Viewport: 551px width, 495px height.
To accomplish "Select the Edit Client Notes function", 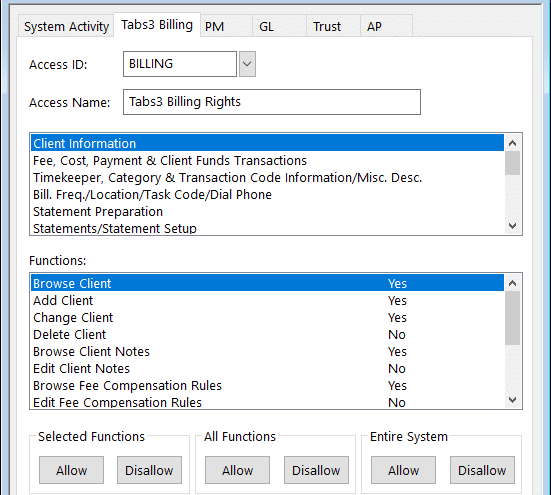I will (x=267, y=369).
